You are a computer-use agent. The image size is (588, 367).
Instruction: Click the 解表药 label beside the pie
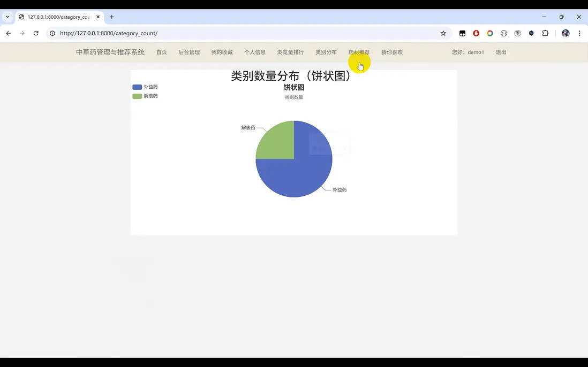pyautogui.click(x=248, y=128)
